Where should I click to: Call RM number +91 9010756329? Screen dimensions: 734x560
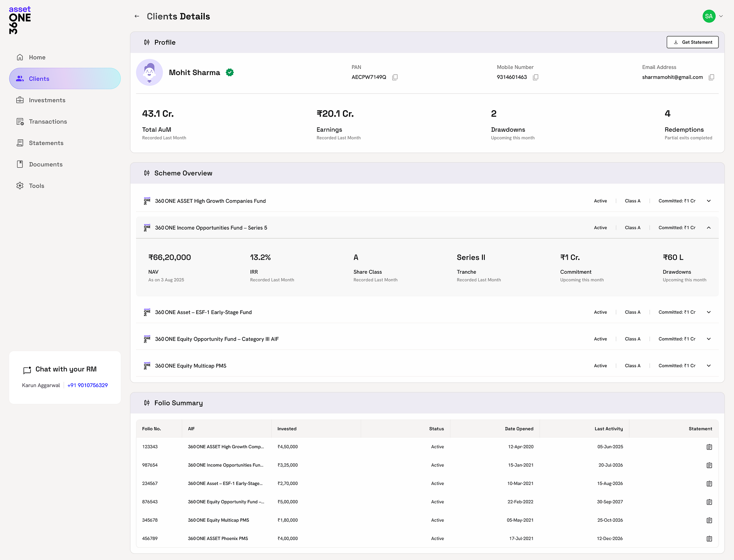click(x=88, y=385)
